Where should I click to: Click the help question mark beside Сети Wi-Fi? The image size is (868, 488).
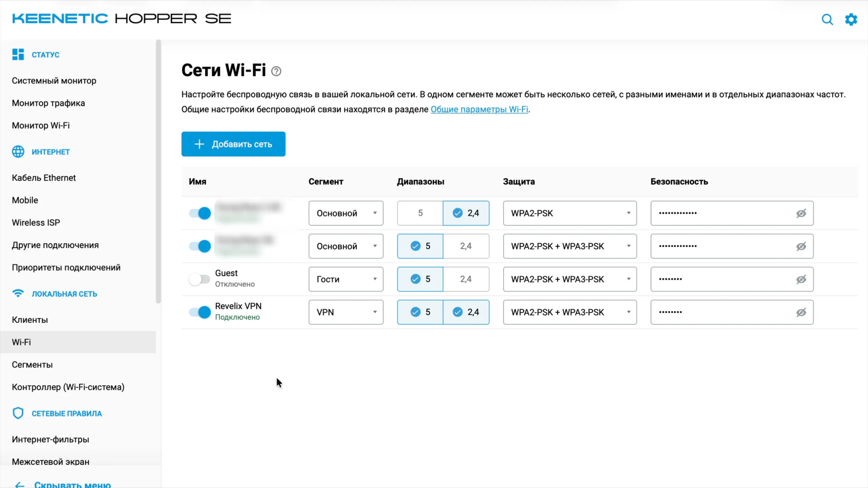pos(276,71)
